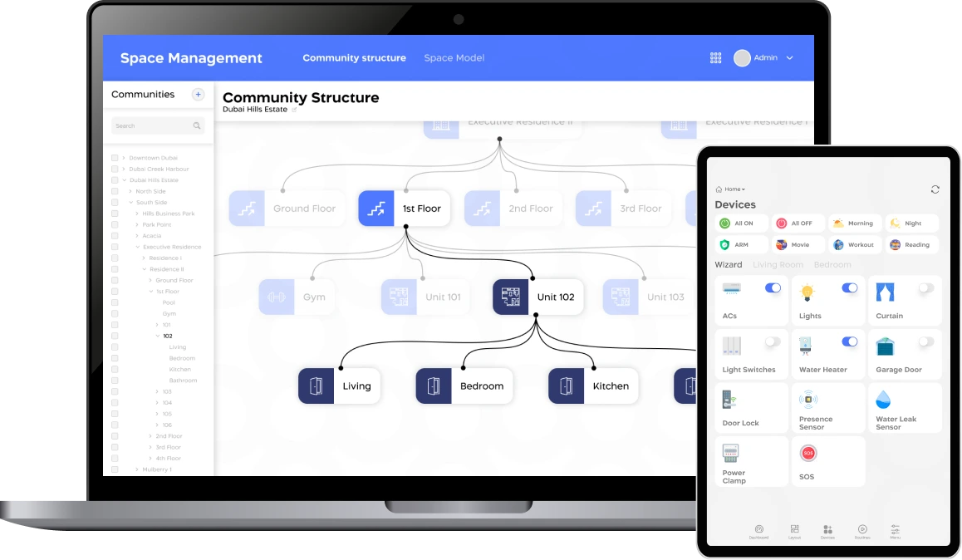Turn off the ACs toggle
Image resolution: width=962 pixels, height=560 pixels.
point(773,288)
